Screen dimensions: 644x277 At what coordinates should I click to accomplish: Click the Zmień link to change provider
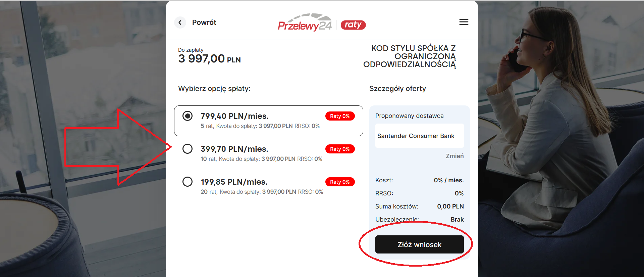(454, 156)
